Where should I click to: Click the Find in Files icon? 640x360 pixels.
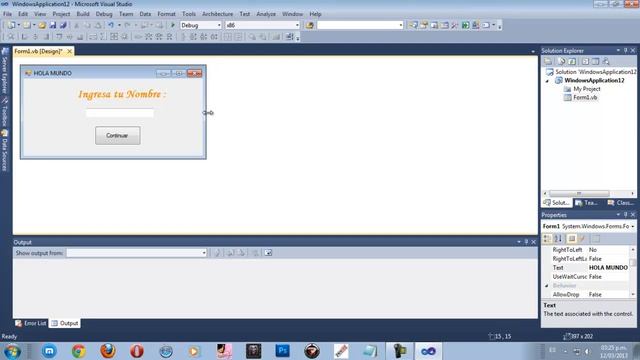point(310,25)
